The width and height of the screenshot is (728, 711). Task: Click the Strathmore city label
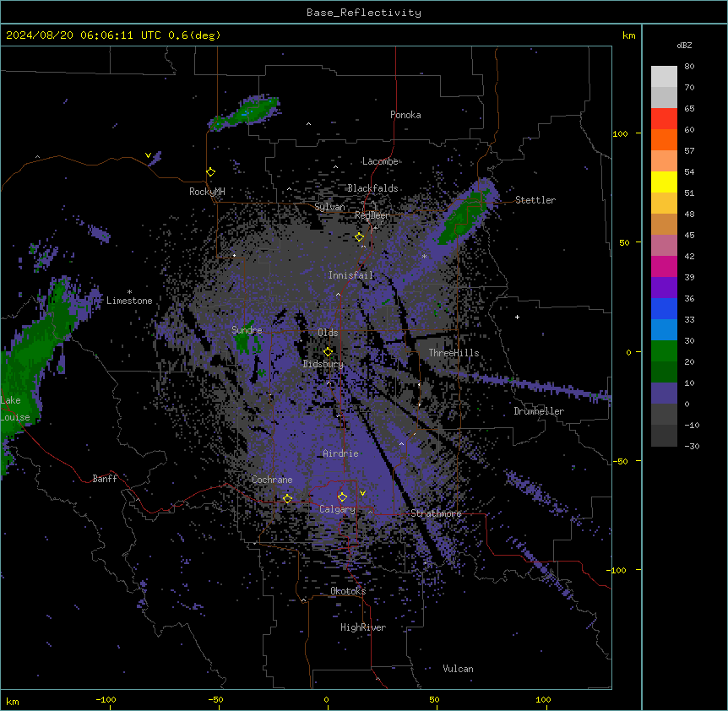[x=436, y=513]
